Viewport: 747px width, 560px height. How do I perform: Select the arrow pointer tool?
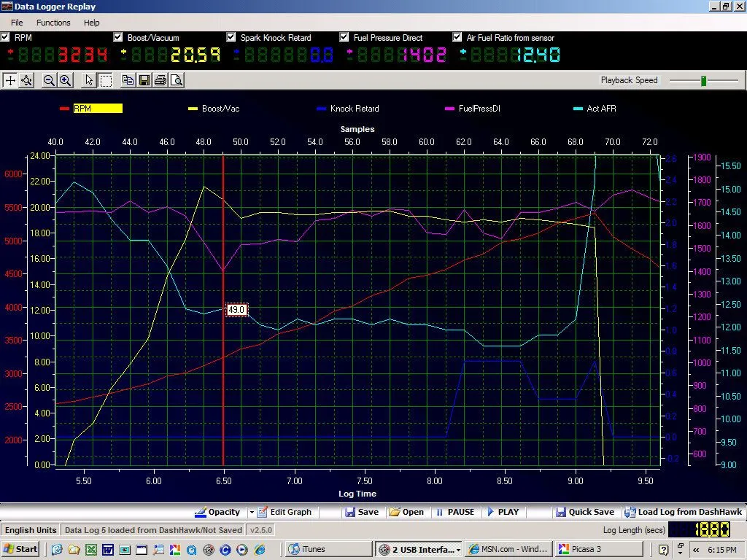point(89,80)
